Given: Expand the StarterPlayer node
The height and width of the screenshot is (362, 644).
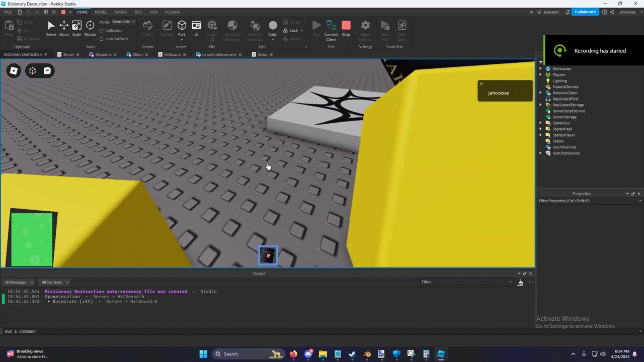Looking at the screenshot, I should pos(541,135).
